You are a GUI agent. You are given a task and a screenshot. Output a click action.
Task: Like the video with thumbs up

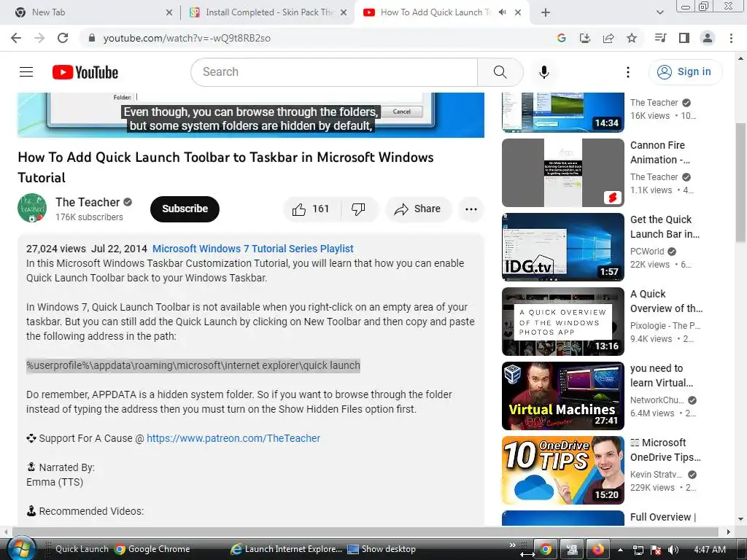pos(311,209)
